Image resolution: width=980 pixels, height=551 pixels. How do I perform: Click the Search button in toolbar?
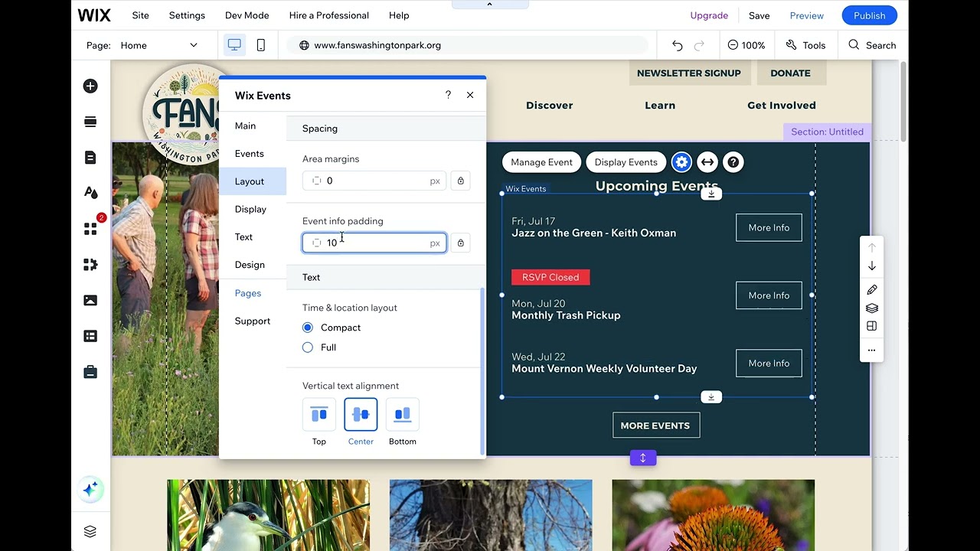click(872, 45)
